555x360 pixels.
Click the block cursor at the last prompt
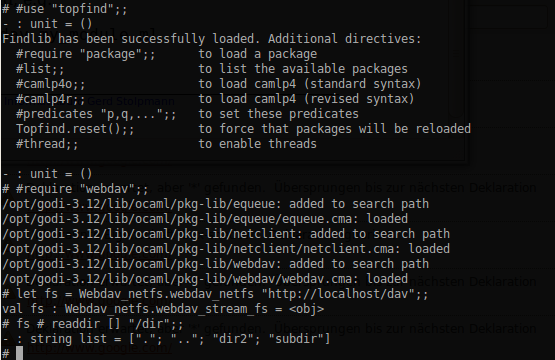[x=19, y=353]
